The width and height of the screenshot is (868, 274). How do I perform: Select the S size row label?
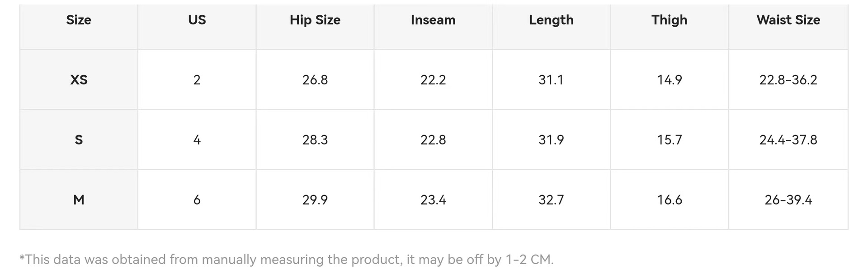pos(79,140)
